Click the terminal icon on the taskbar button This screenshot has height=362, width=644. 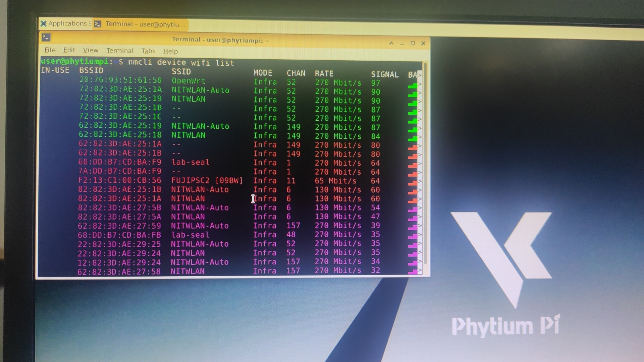pyautogui.click(x=98, y=24)
